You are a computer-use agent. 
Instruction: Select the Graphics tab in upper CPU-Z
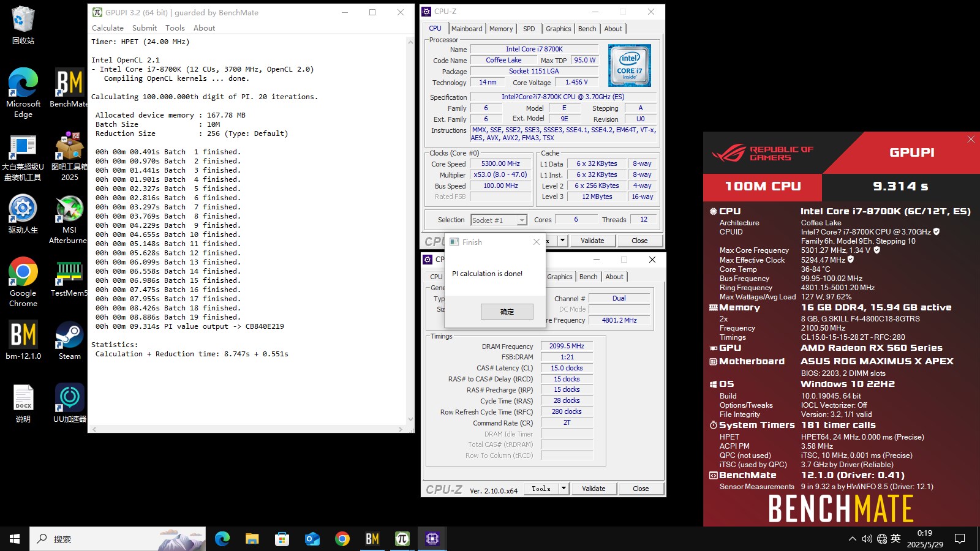click(x=559, y=29)
